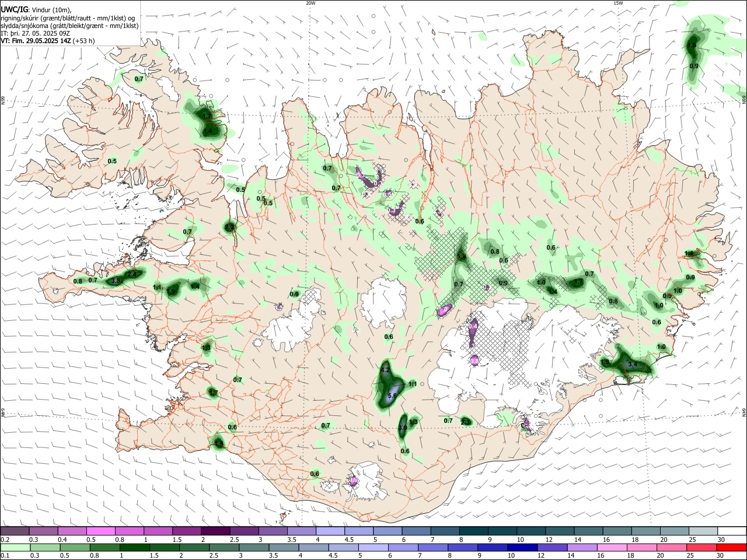Select the 'slydda/snjókoma' legend description line

pos(69,26)
